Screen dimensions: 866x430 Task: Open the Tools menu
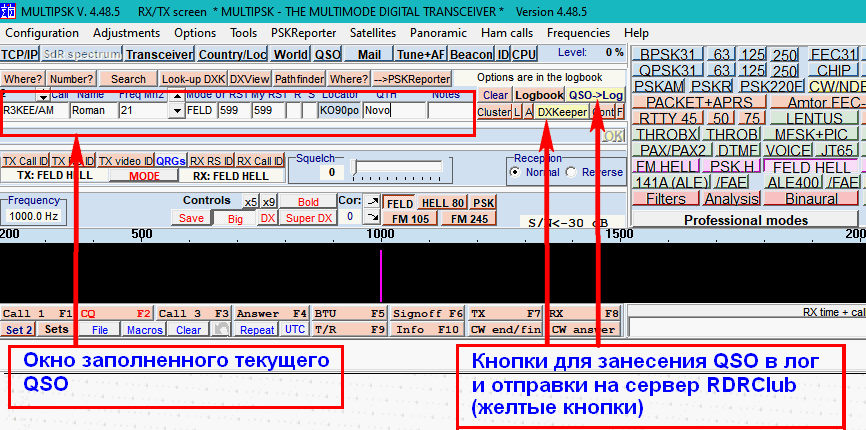tap(244, 33)
